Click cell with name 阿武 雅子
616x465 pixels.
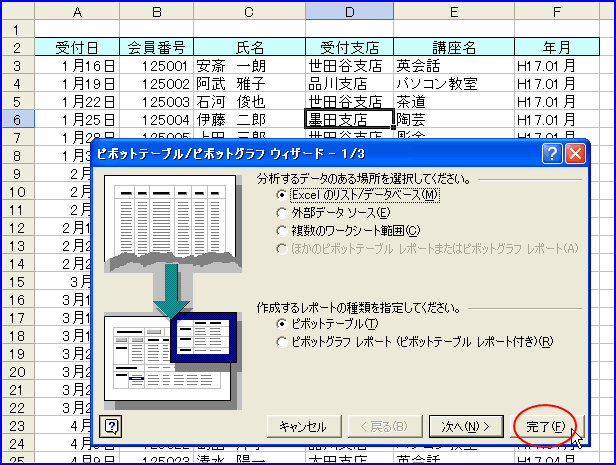click(x=249, y=84)
